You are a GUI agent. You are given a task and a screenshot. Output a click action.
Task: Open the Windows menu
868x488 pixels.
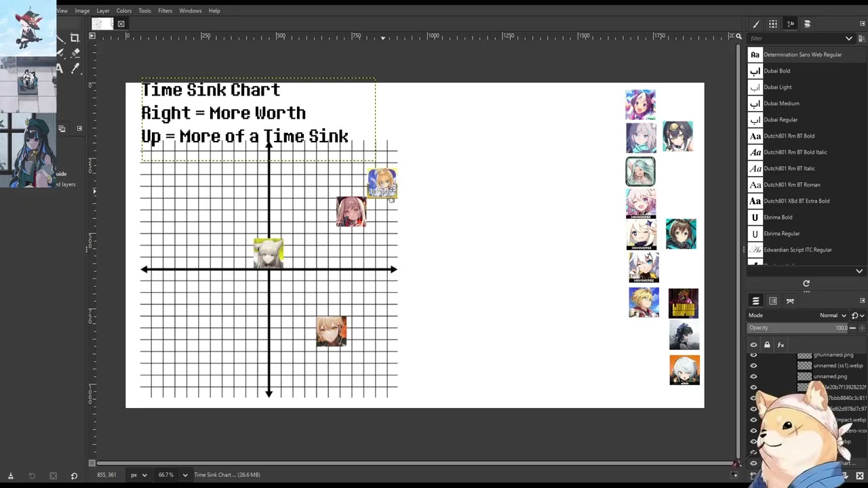pyautogui.click(x=190, y=11)
